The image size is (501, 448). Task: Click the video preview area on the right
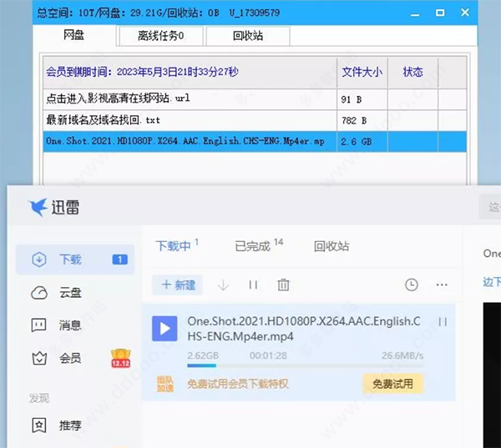tap(492, 375)
